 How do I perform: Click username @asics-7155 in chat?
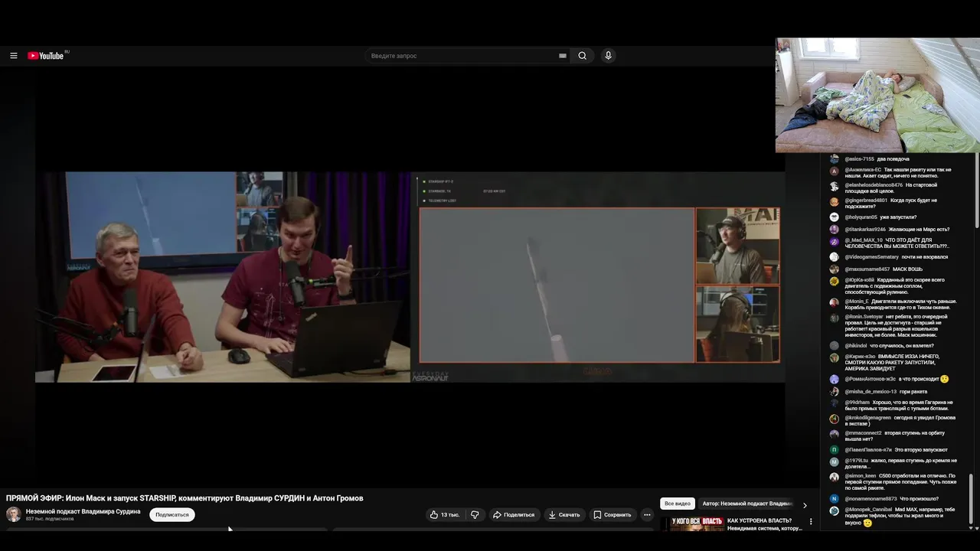click(x=859, y=159)
